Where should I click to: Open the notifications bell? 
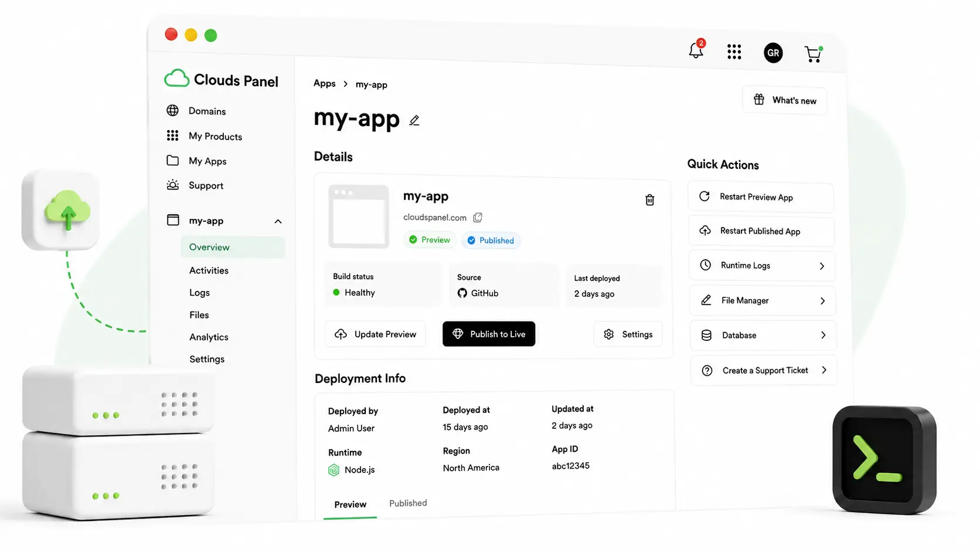pos(696,50)
